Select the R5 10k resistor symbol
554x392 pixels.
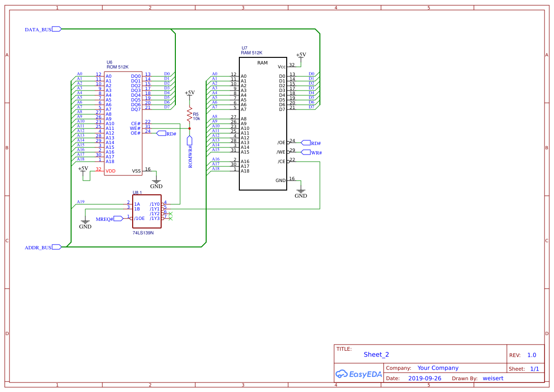point(190,115)
